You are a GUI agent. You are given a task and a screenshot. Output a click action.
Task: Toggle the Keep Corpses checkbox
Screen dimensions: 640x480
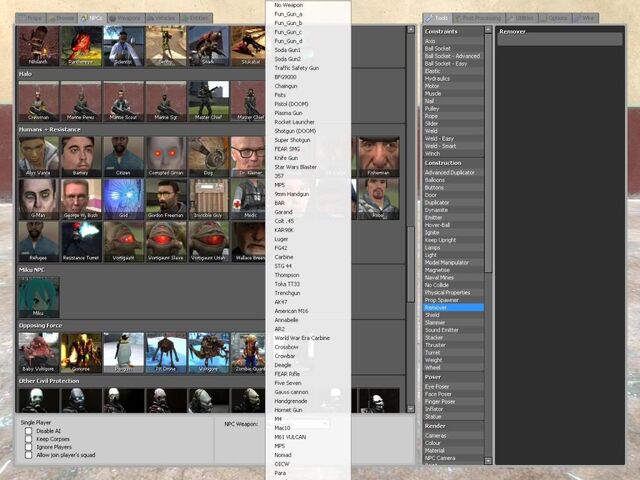(28, 439)
